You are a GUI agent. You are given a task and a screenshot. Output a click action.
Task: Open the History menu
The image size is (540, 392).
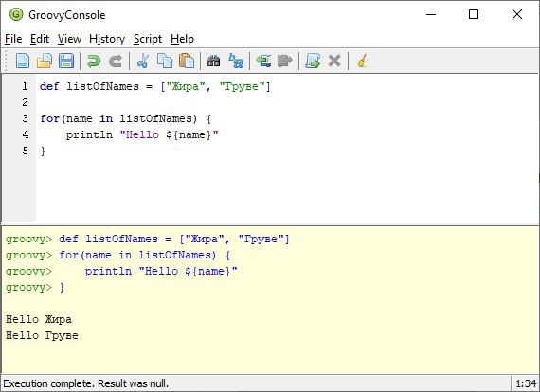coord(107,39)
